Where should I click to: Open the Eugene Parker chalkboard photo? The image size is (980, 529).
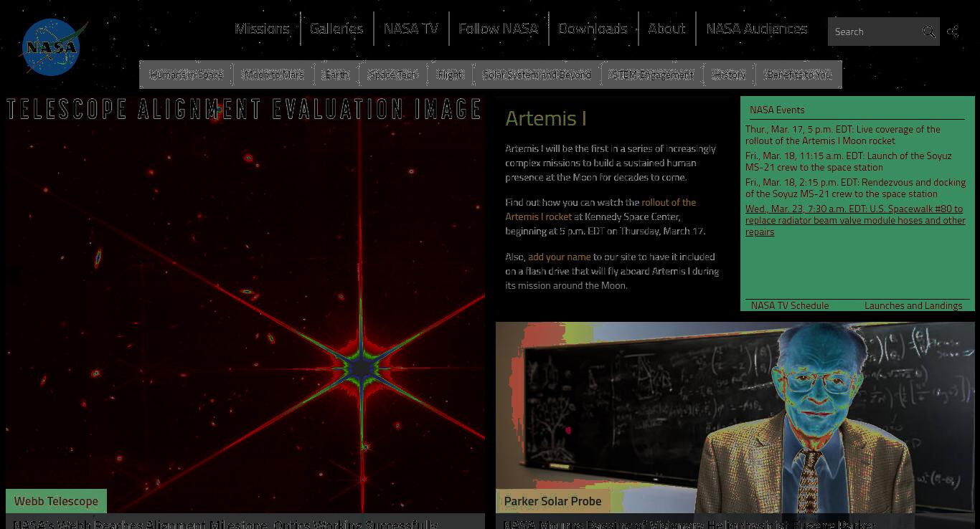pos(735,417)
